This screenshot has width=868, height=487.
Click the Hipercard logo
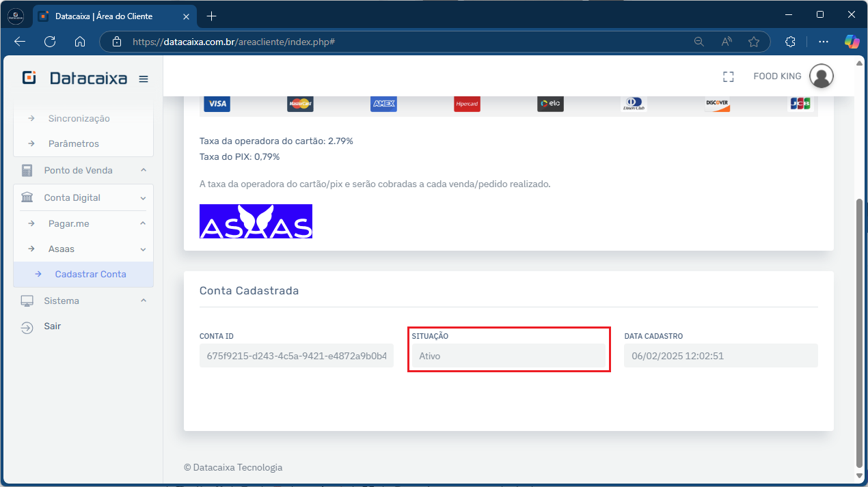pos(467,104)
